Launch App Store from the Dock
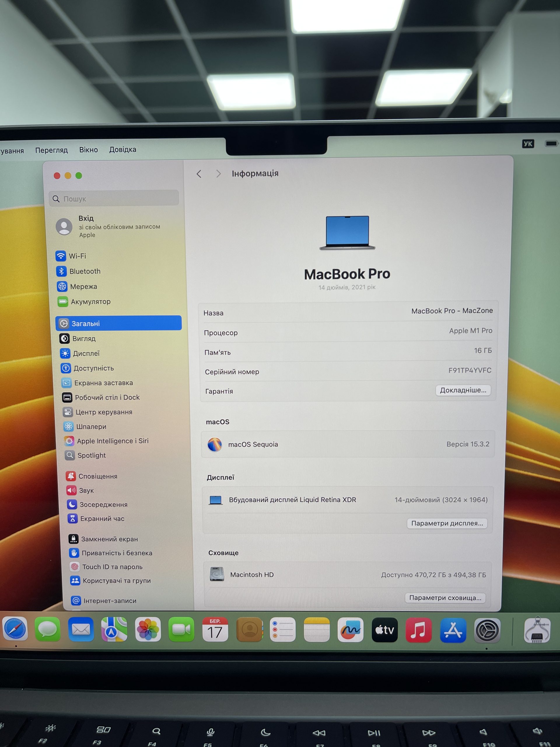 [453, 631]
